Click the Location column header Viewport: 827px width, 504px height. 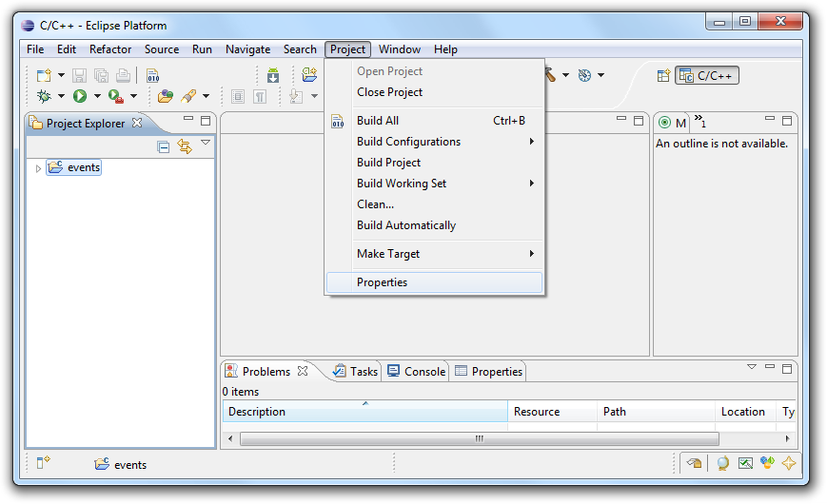(745, 412)
